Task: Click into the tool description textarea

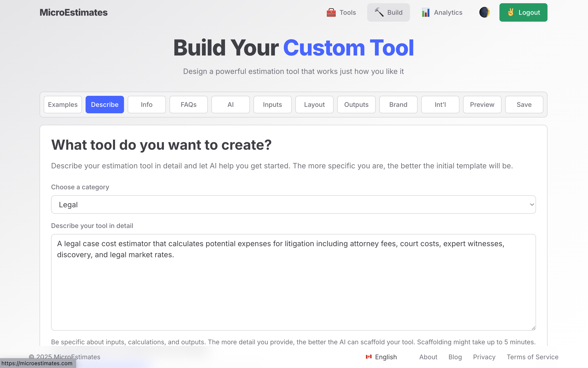Action: tap(293, 282)
